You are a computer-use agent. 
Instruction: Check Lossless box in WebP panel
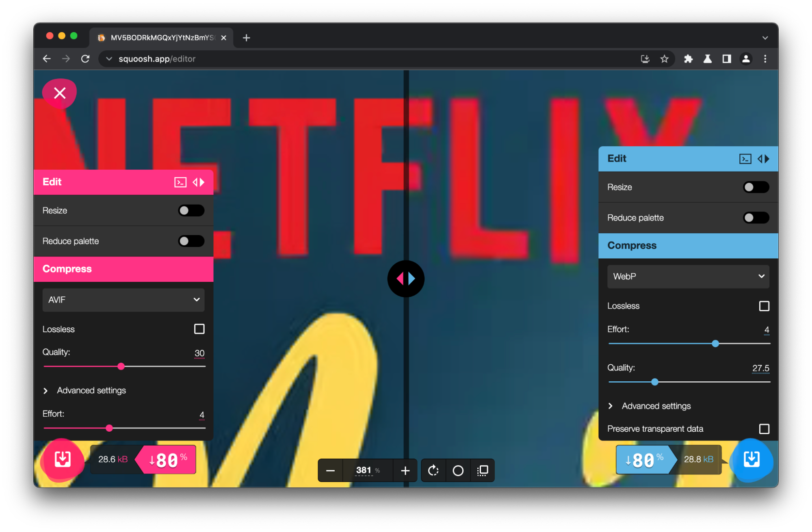(764, 306)
